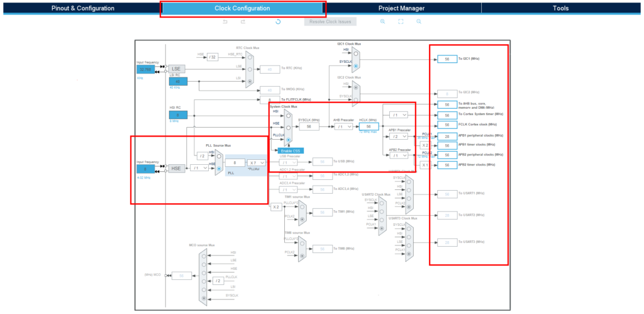Image resolution: width=644 pixels, height=314 pixels.
Task: Click the To FLITFCLK value box
Action: coord(270,100)
